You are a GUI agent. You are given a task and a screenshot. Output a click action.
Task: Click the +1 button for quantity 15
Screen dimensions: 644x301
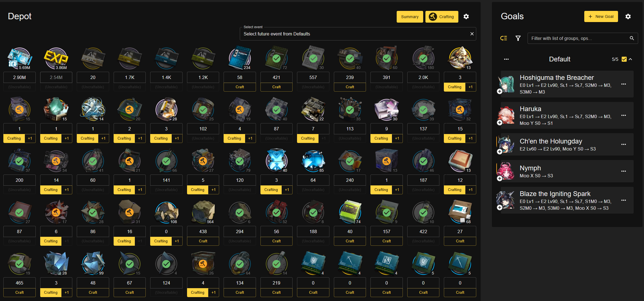tap(471, 138)
